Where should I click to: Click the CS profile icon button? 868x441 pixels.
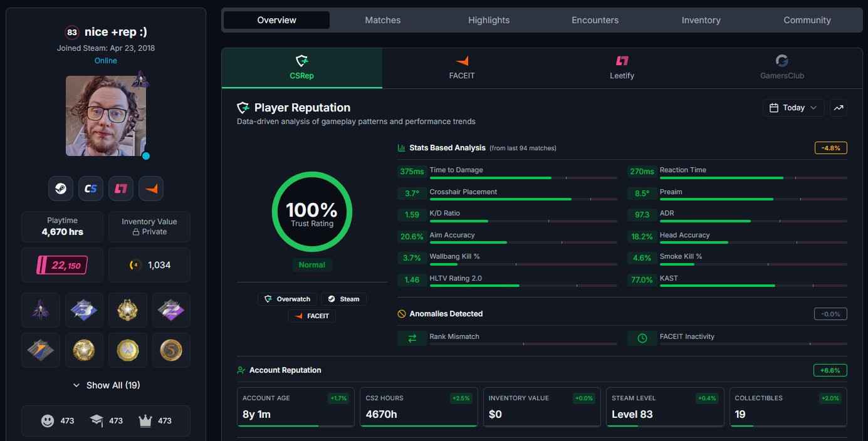click(91, 189)
